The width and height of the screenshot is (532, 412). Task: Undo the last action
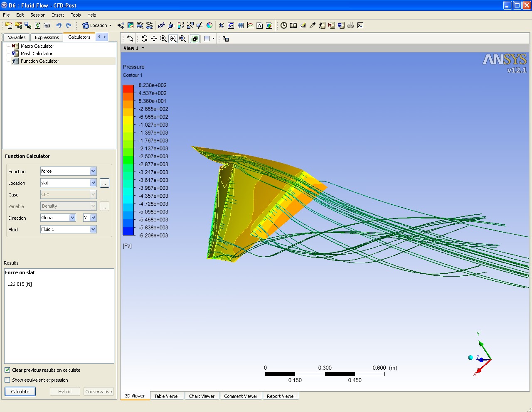tap(59, 25)
